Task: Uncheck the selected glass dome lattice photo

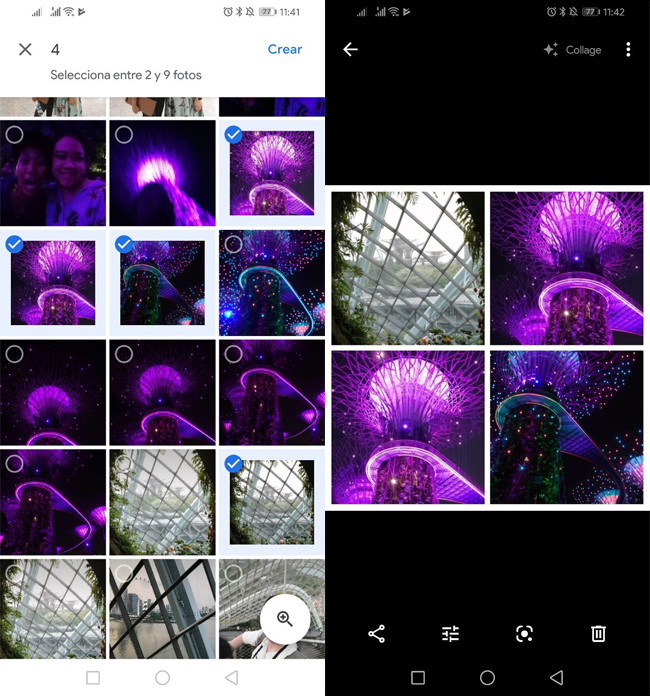Action: click(272, 502)
